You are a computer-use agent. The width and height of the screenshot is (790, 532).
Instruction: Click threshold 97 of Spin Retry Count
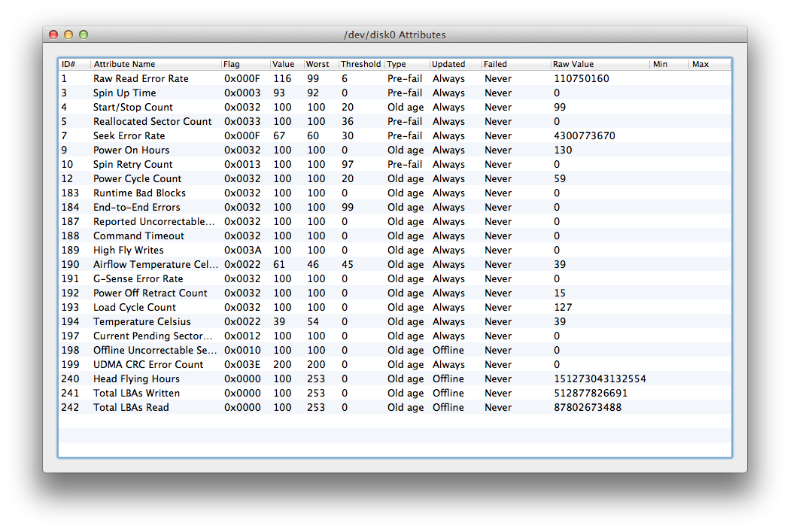pyautogui.click(x=347, y=164)
